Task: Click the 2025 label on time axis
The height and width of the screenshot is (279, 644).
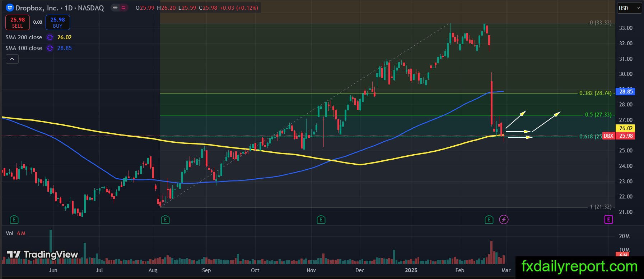Action: (411, 270)
